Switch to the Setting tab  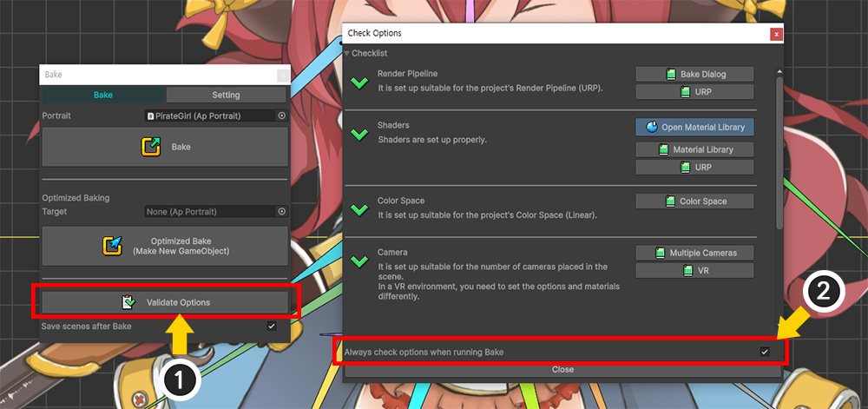tap(226, 95)
